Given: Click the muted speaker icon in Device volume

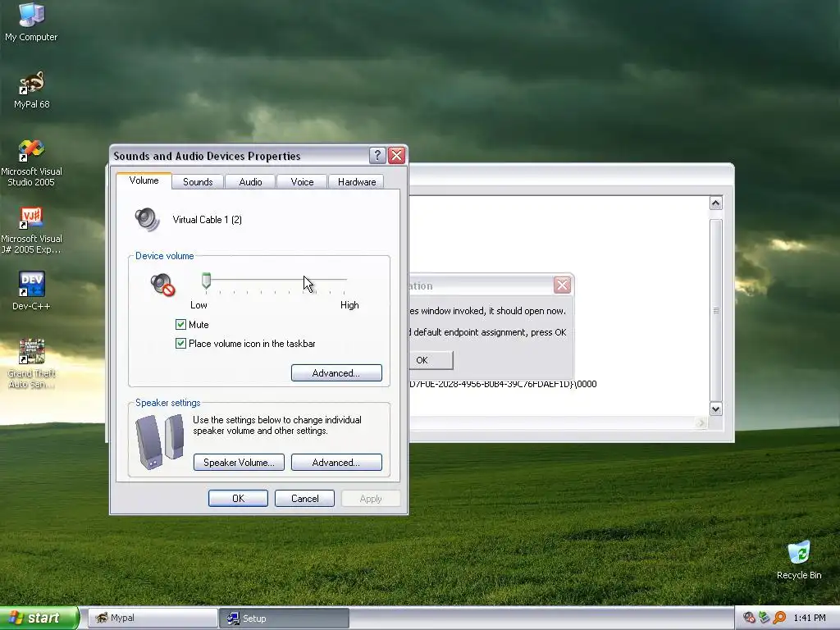Looking at the screenshot, I should [x=162, y=285].
